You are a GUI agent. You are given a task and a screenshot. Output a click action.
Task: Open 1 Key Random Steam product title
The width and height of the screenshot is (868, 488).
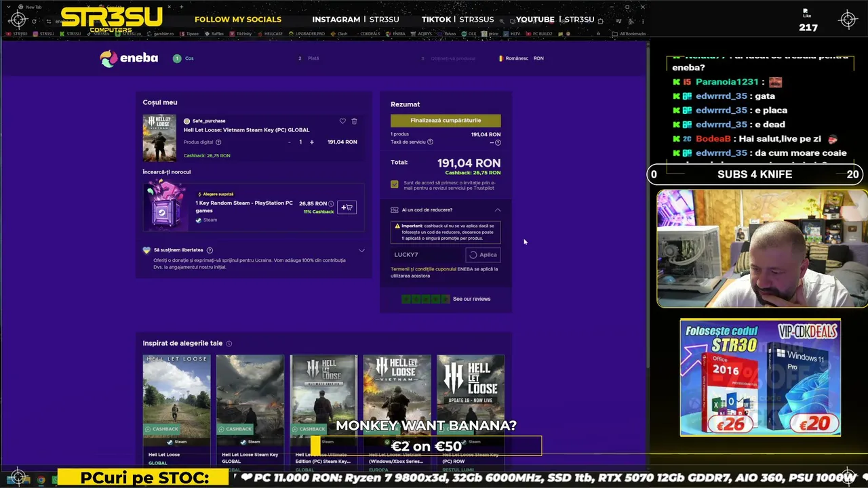tap(244, 207)
